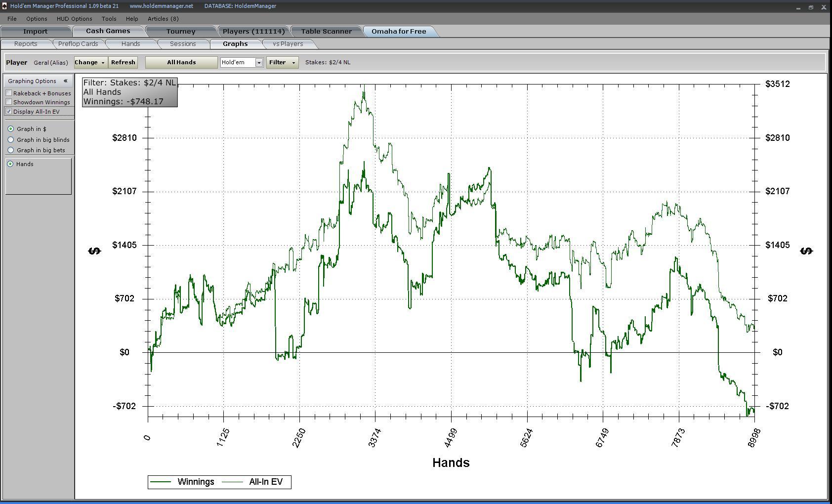Switch to the Table Scanner tab
Viewport: 832px width, 504px height.
(x=327, y=31)
